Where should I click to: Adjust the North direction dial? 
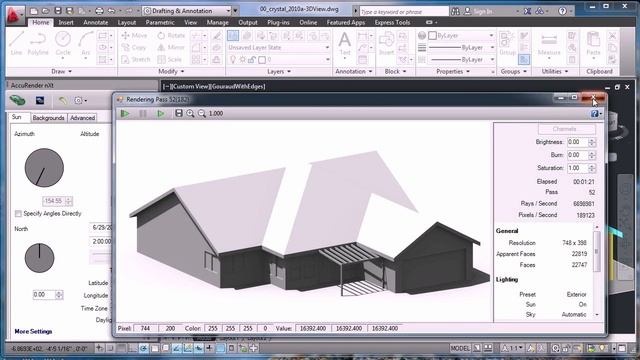[39, 258]
